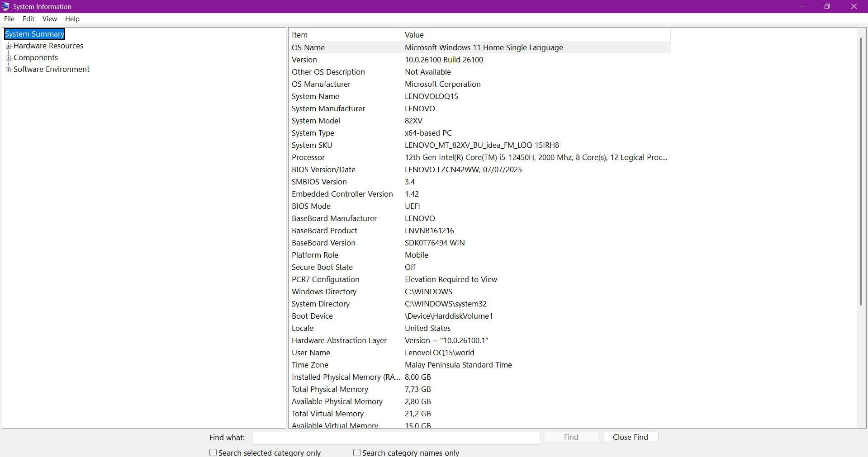The height and width of the screenshot is (457, 868).
Task: Select the BIOS Version/Date row
Action: point(479,170)
